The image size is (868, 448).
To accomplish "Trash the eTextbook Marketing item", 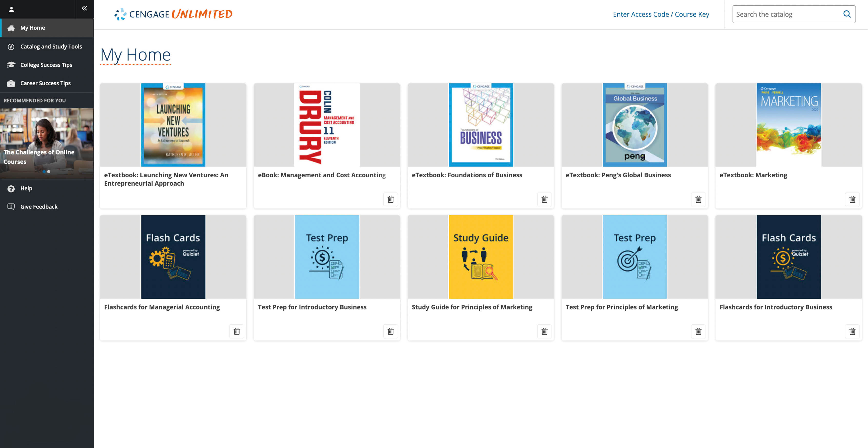I will pos(852,199).
